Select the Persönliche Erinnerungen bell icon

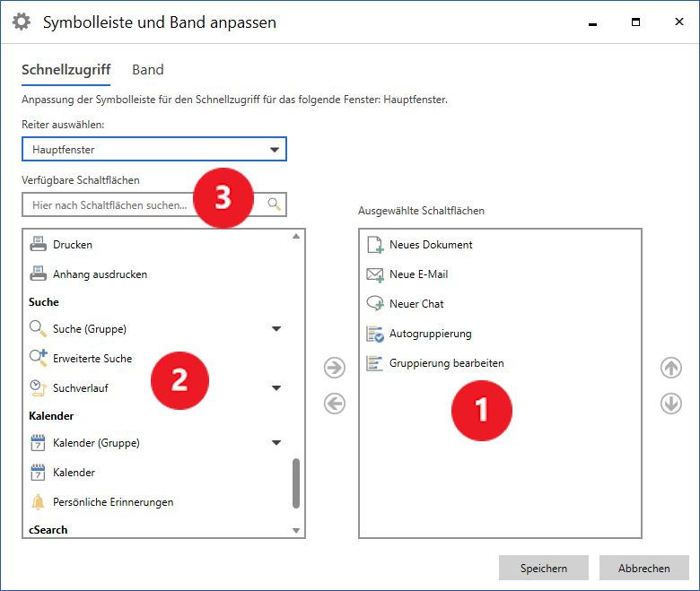[x=38, y=502]
